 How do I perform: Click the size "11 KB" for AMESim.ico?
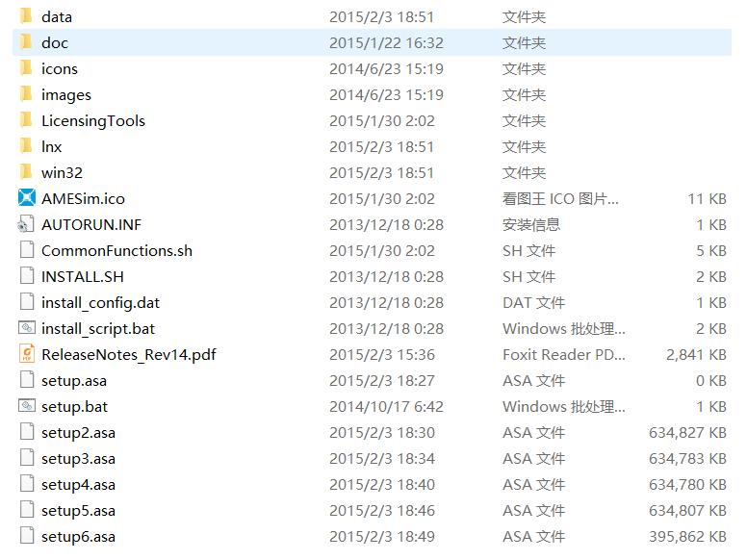click(707, 198)
